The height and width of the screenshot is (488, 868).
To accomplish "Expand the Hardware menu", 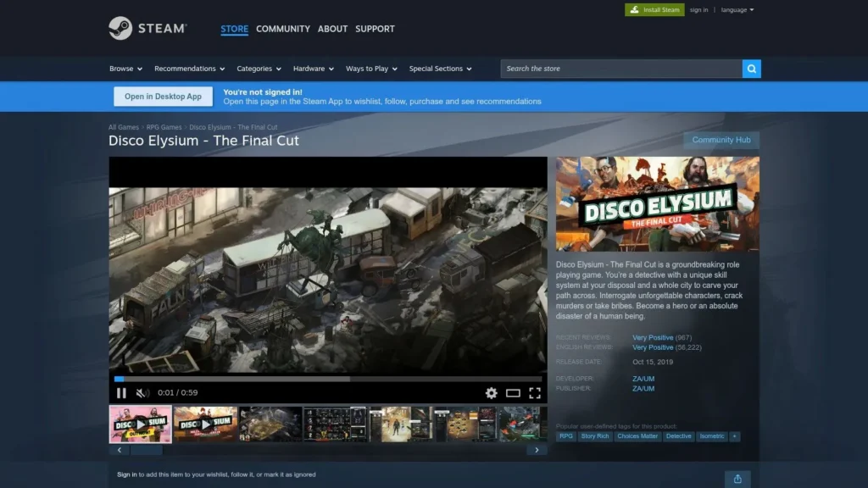I will point(314,69).
